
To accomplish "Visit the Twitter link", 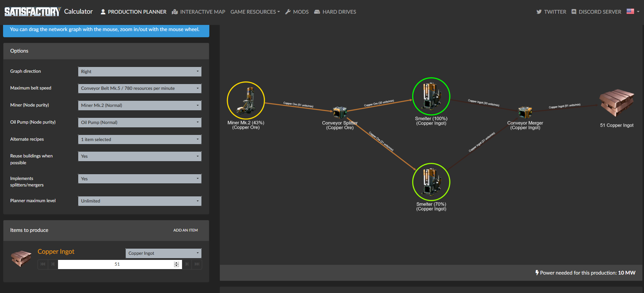I will 551,12.
